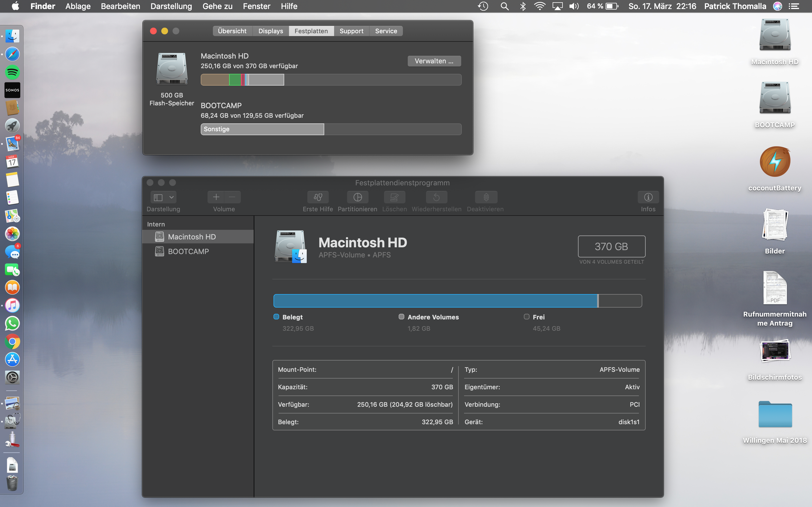
Task: Toggle the sidebar Darstellung button
Action: point(158,197)
